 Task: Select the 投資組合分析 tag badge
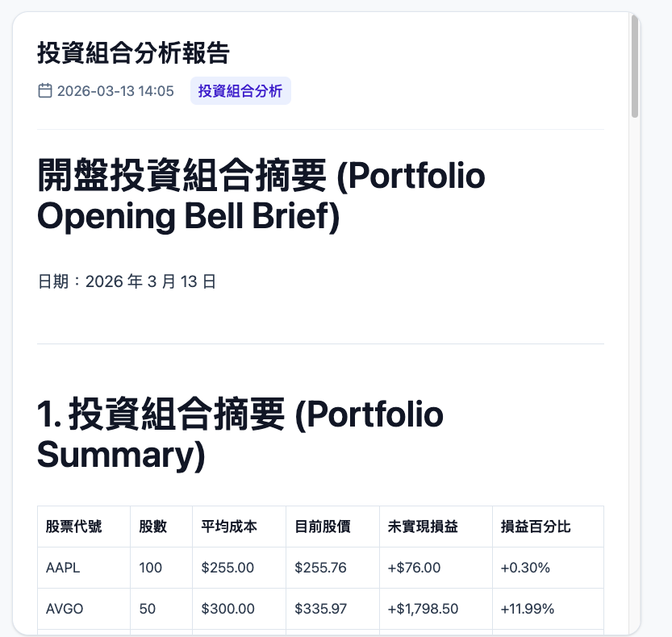(240, 91)
